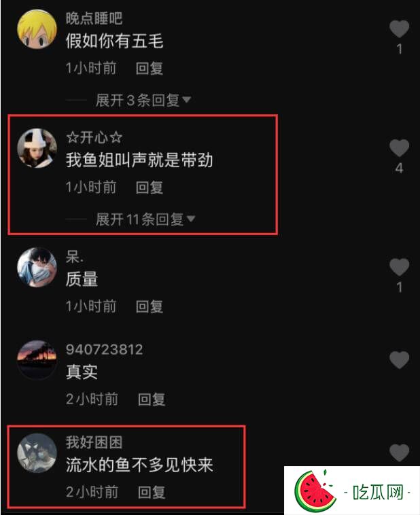Open the avatar of 我好困困
Image resolution: width=420 pixels, height=515 pixels.
(37, 453)
